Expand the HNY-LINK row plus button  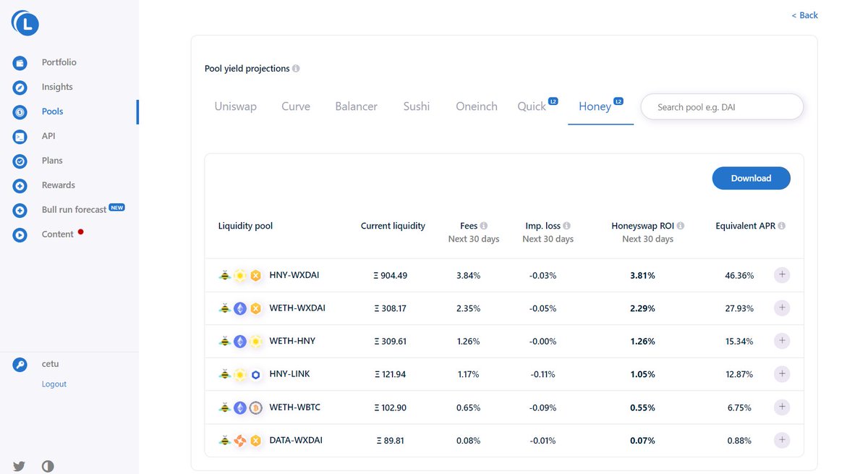pos(782,374)
